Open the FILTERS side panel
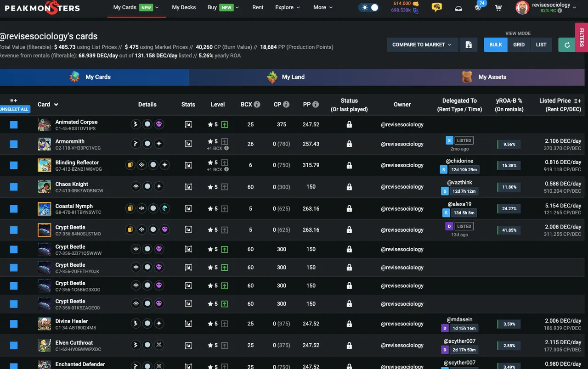588x369 pixels. (582, 37)
